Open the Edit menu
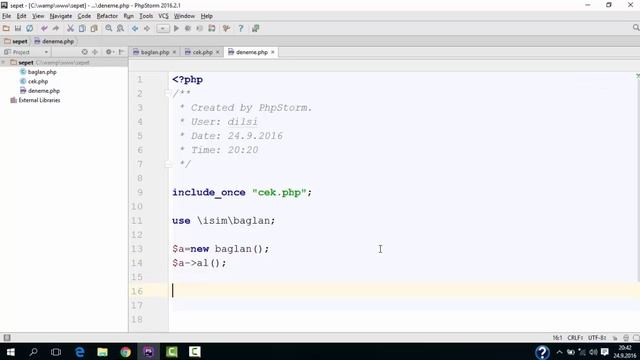Viewport: 640px width, 360px height. click(21, 16)
